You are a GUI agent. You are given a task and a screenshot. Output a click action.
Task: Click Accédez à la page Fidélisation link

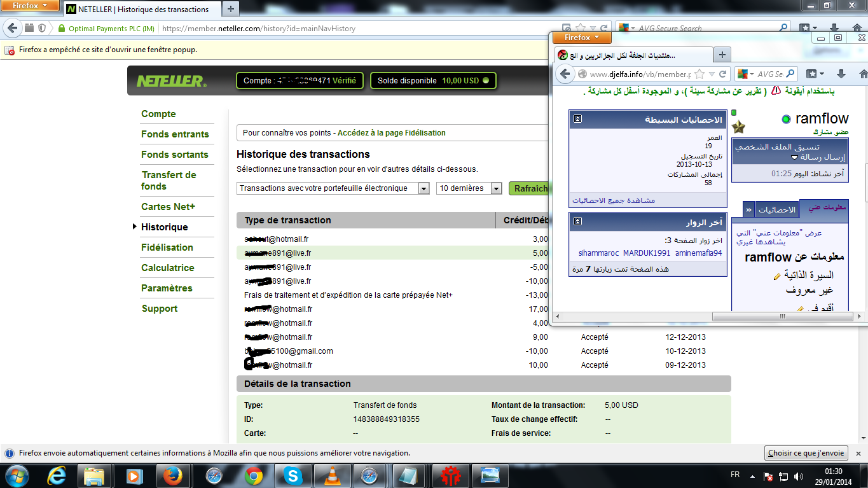tap(391, 133)
